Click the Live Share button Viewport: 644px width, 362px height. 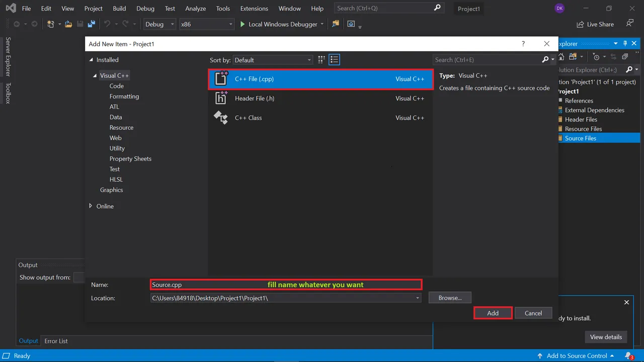tap(595, 24)
